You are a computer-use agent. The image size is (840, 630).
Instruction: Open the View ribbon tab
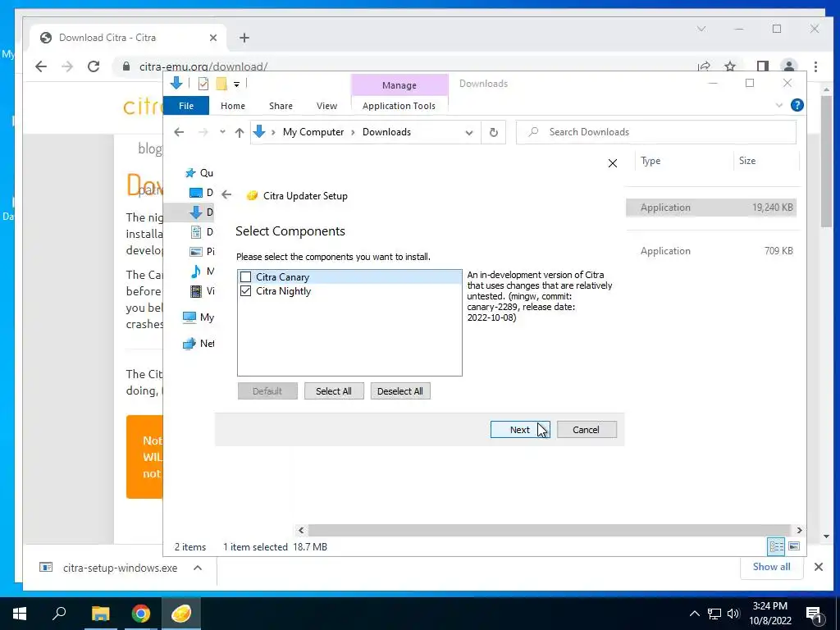[x=326, y=106]
